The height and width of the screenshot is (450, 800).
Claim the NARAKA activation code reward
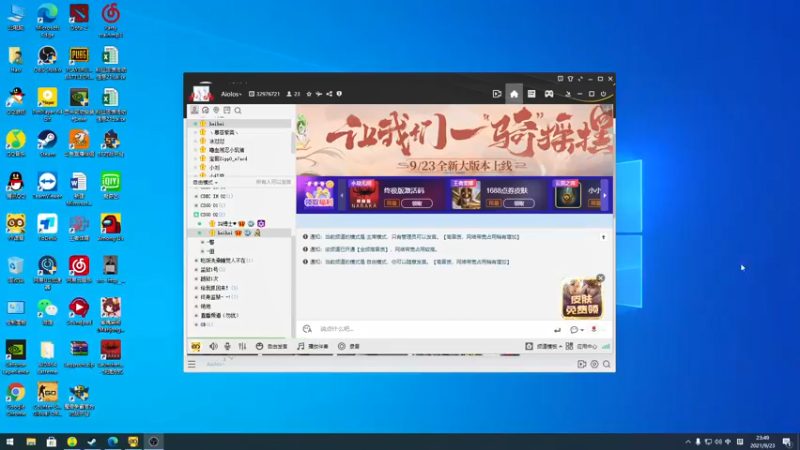click(417, 203)
